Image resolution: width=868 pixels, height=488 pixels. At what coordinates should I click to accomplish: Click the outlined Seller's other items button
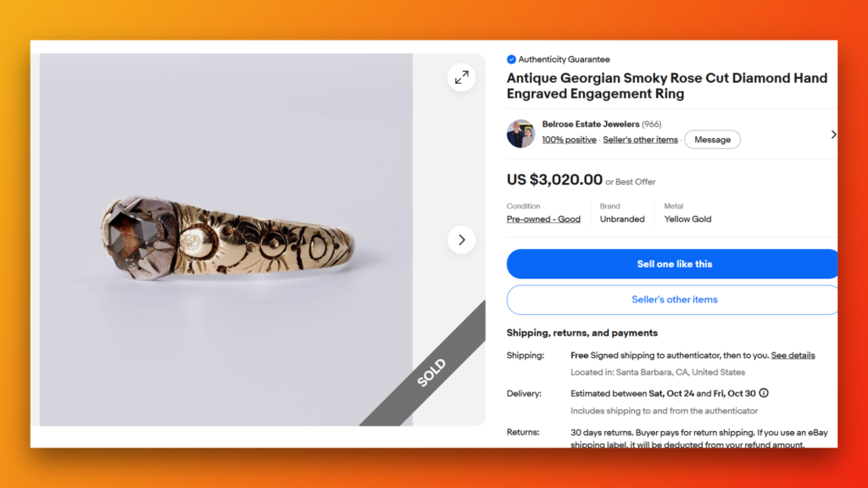(x=673, y=300)
